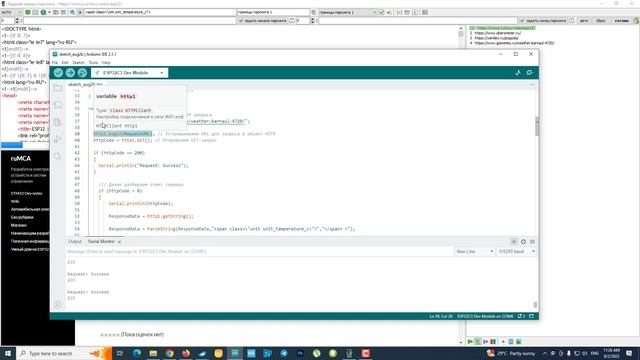Screen dimensions: 640x360
Task: Click the span class search text field
Action: (160, 12)
